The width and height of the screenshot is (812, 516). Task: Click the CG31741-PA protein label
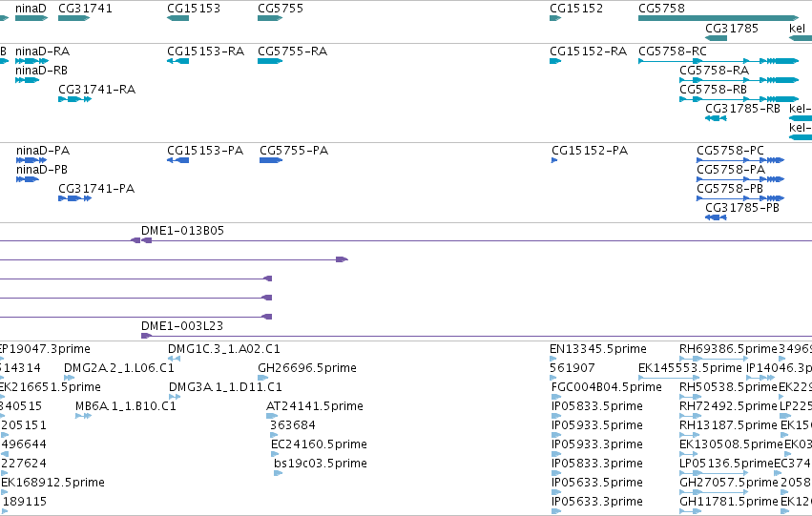coord(96,189)
